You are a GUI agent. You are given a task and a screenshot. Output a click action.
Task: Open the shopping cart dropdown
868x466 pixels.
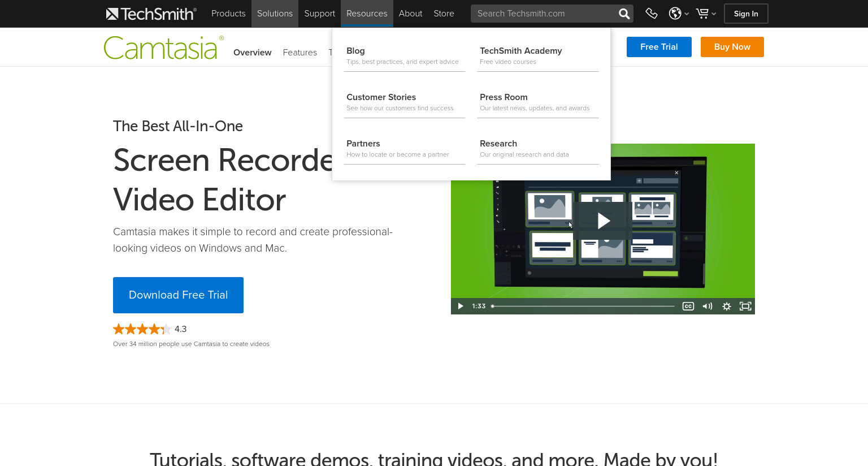pos(706,14)
